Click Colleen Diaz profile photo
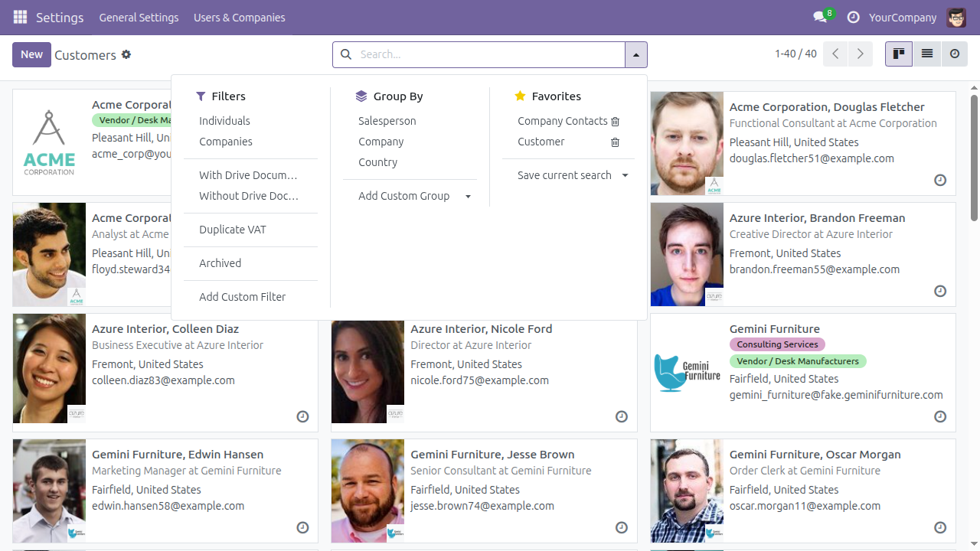Viewport: 980px width, 551px height. (x=49, y=368)
